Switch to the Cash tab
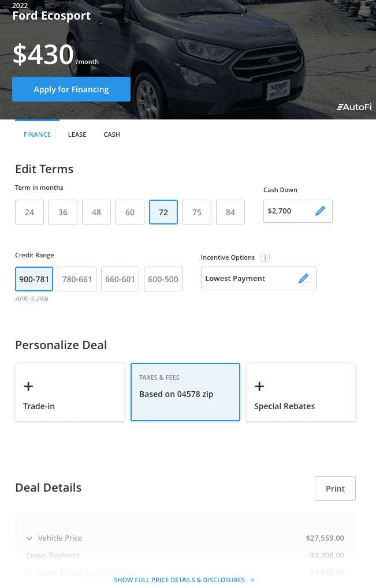376x588 pixels. 112,134
